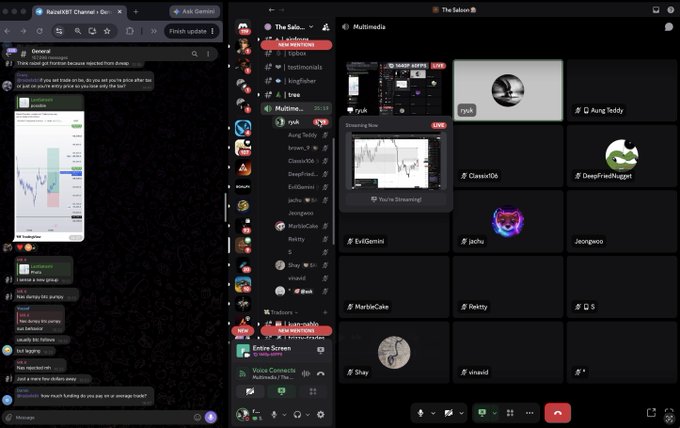The height and width of the screenshot is (428, 680).
Task: Collapse the Traders category
Action: pyautogui.click(x=281, y=312)
